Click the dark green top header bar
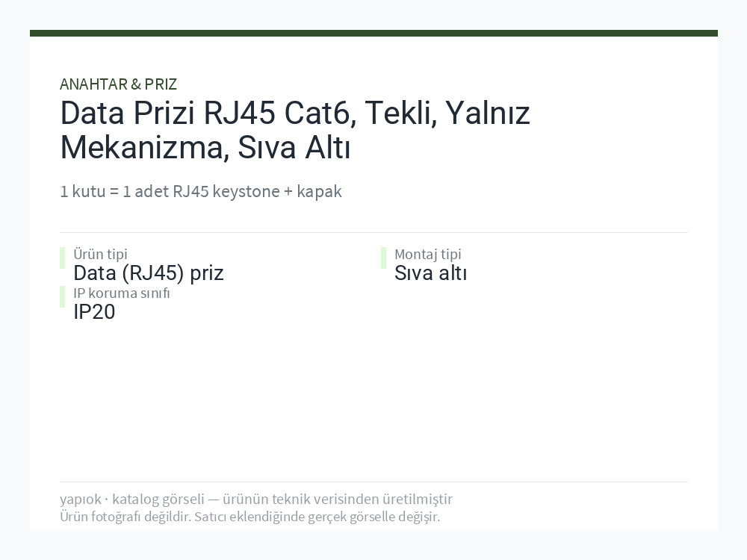This screenshot has width=747, height=560. point(373,33)
